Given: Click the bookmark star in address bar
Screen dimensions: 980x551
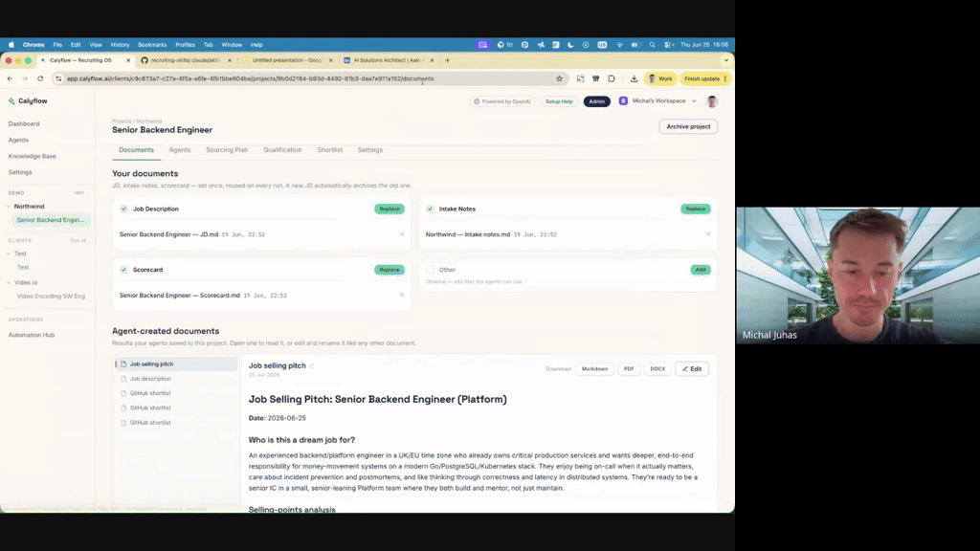Looking at the screenshot, I should click(559, 78).
